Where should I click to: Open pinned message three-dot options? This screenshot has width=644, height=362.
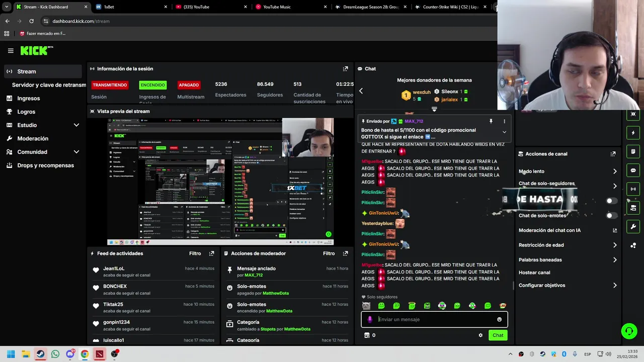click(x=504, y=121)
